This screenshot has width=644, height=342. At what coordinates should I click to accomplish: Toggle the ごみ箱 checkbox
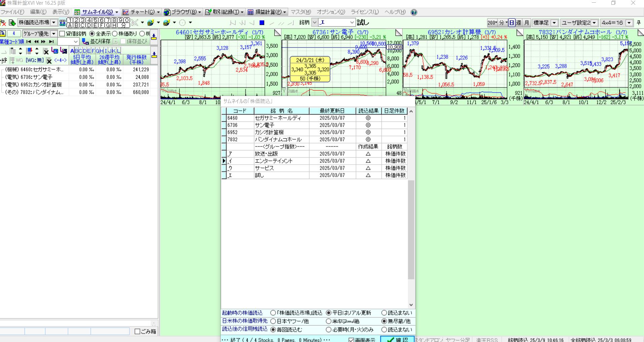point(137,332)
